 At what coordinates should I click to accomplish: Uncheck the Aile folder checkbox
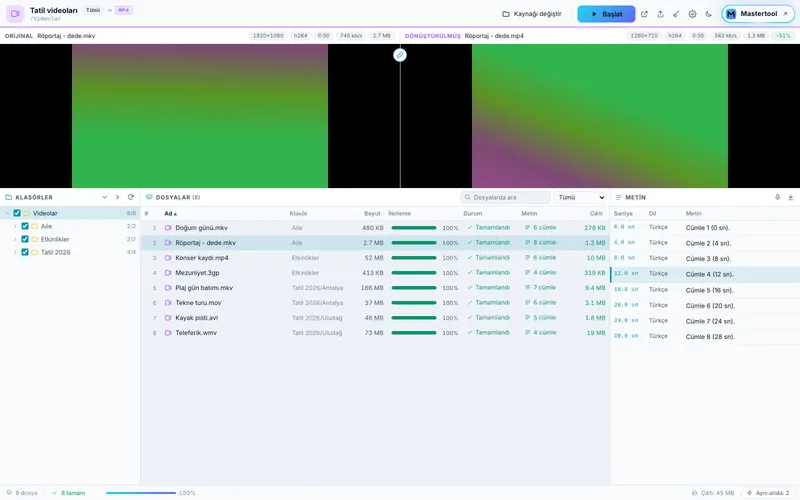(24, 226)
